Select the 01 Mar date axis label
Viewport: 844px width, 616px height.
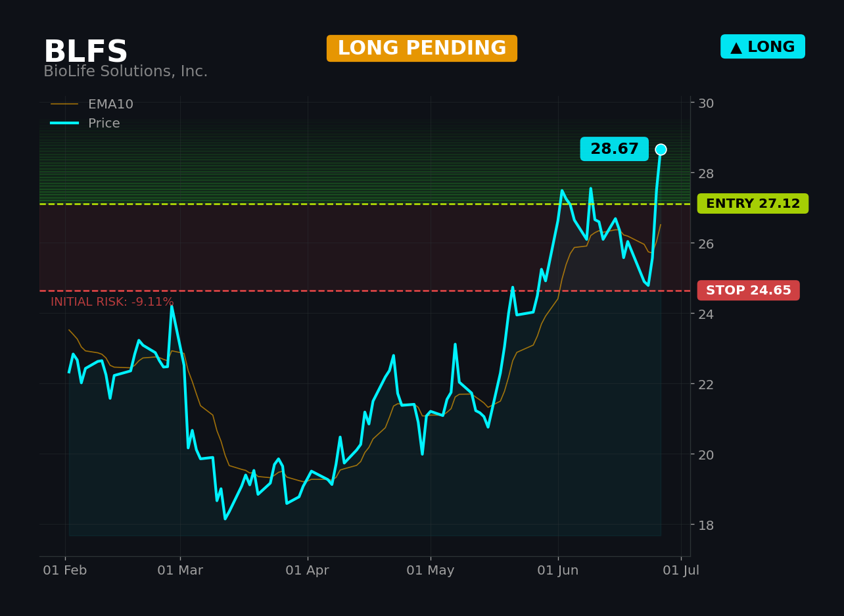tap(180, 571)
